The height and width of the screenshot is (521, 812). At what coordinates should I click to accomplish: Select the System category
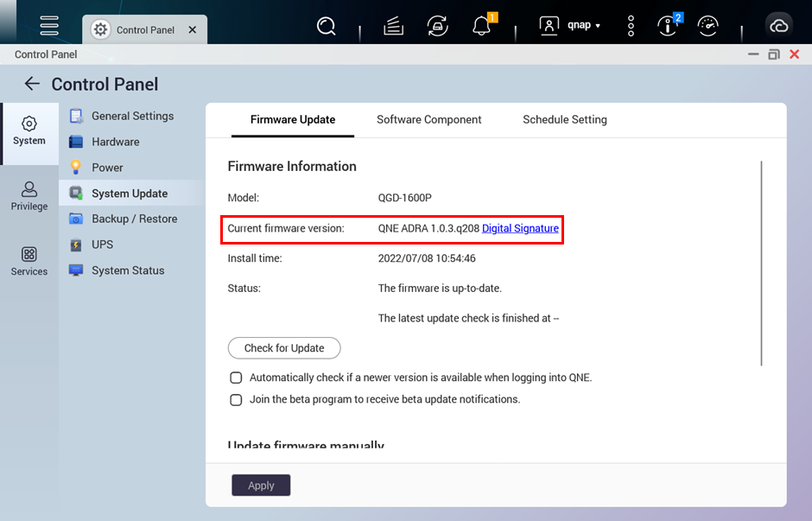click(x=29, y=131)
